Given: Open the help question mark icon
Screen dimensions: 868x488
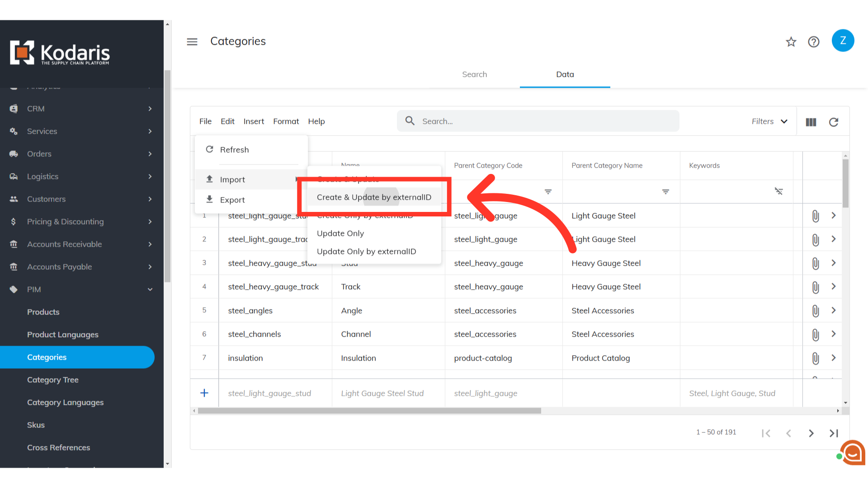Looking at the screenshot, I should pyautogui.click(x=814, y=42).
